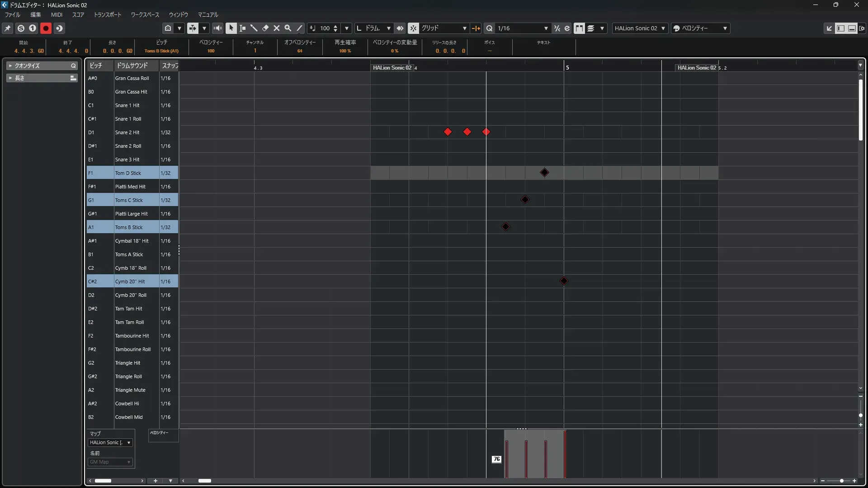Select the Tom D Stick drum row
This screenshot has height=488, width=868.
point(128,173)
